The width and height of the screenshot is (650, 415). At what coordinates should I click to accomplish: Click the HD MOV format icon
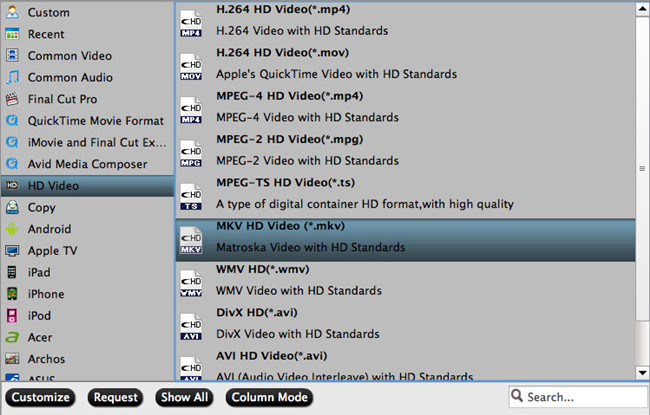(x=191, y=67)
